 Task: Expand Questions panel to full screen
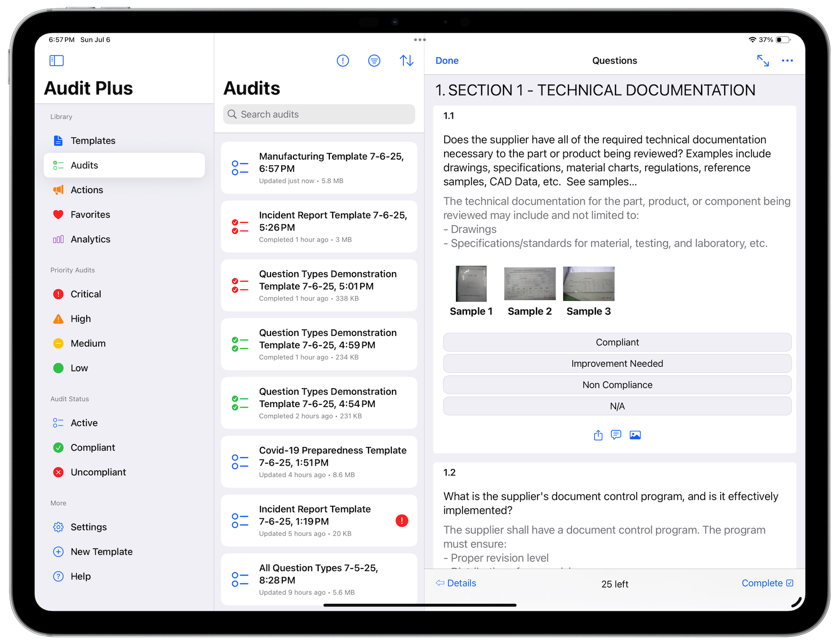[x=763, y=60]
